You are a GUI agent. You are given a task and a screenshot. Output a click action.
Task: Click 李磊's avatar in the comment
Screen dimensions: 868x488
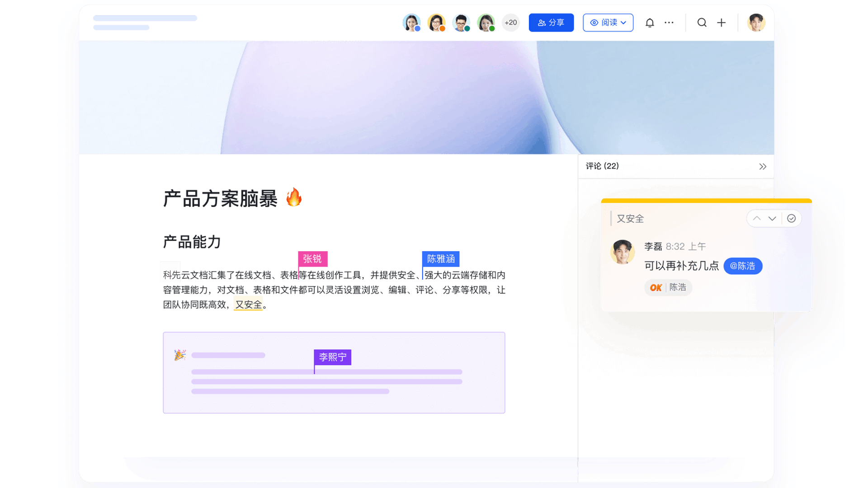point(623,252)
